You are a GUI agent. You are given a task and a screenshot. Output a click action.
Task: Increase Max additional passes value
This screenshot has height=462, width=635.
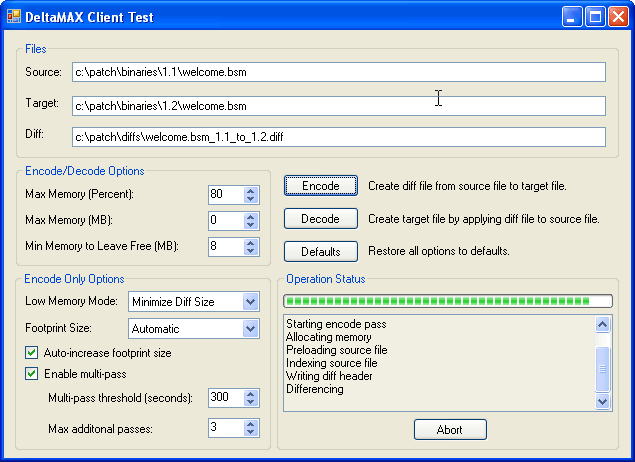click(251, 424)
